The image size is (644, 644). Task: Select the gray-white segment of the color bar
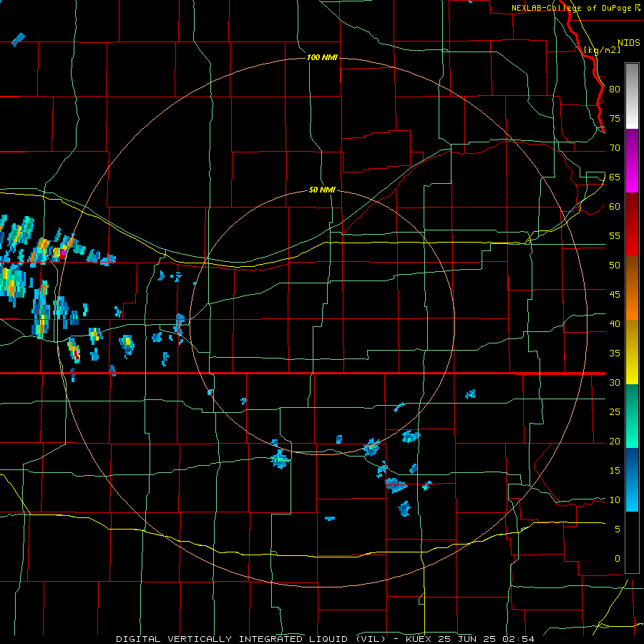tap(632, 96)
